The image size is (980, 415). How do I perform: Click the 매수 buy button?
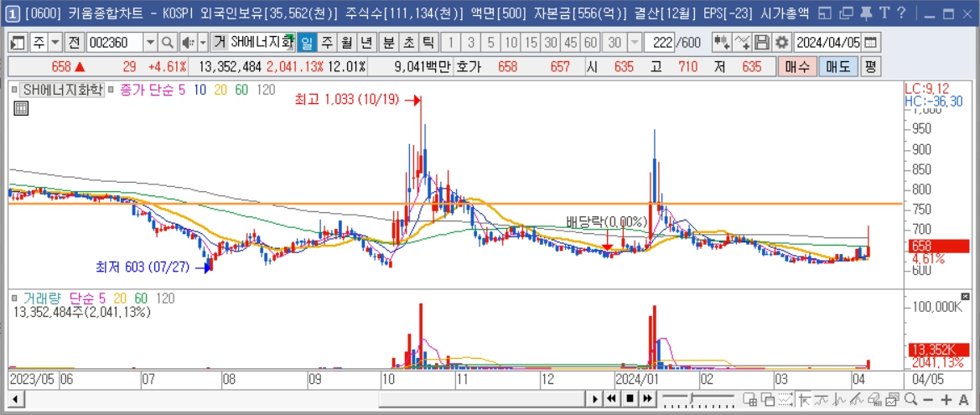pos(797,65)
